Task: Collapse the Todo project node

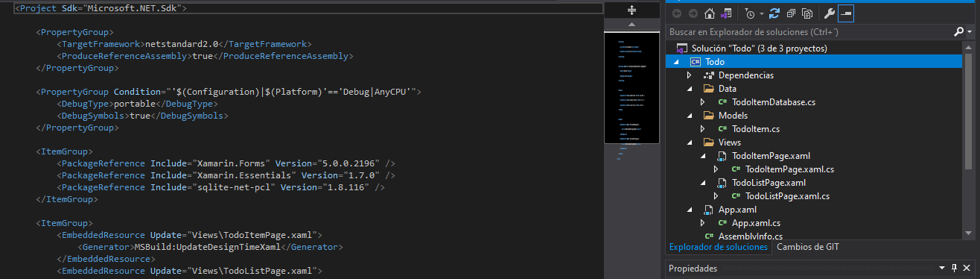Action: coord(676,62)
